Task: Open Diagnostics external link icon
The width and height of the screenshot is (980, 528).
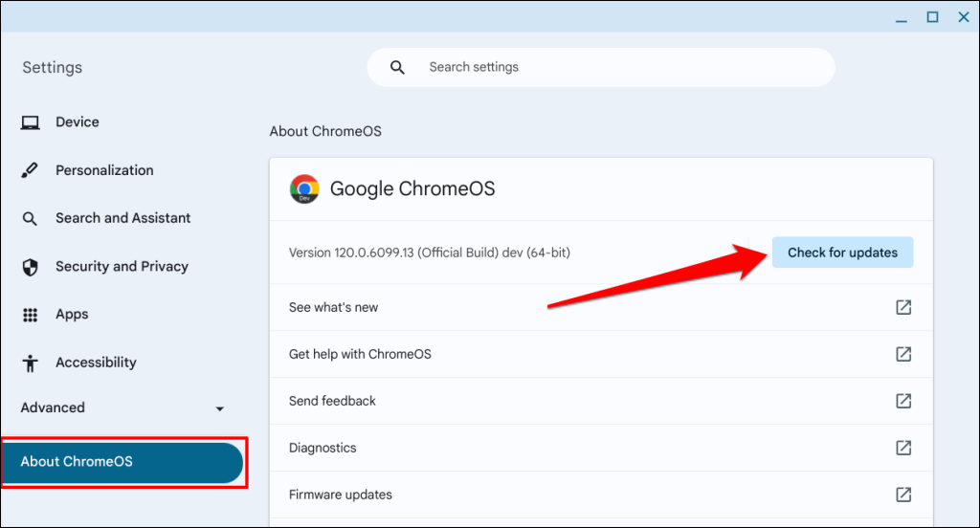Action: point(902,448)
